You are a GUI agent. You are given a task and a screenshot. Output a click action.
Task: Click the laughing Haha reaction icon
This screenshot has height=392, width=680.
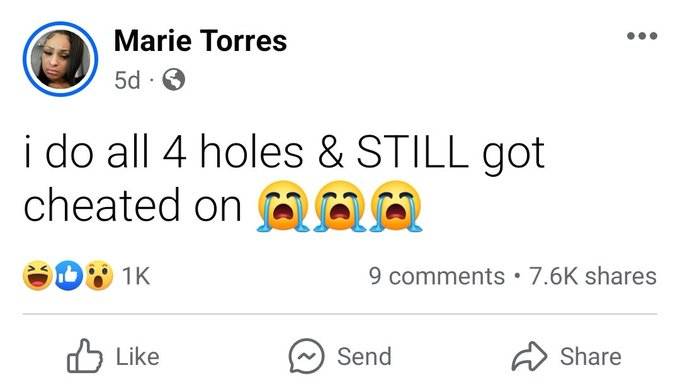[x=37, y=275]
